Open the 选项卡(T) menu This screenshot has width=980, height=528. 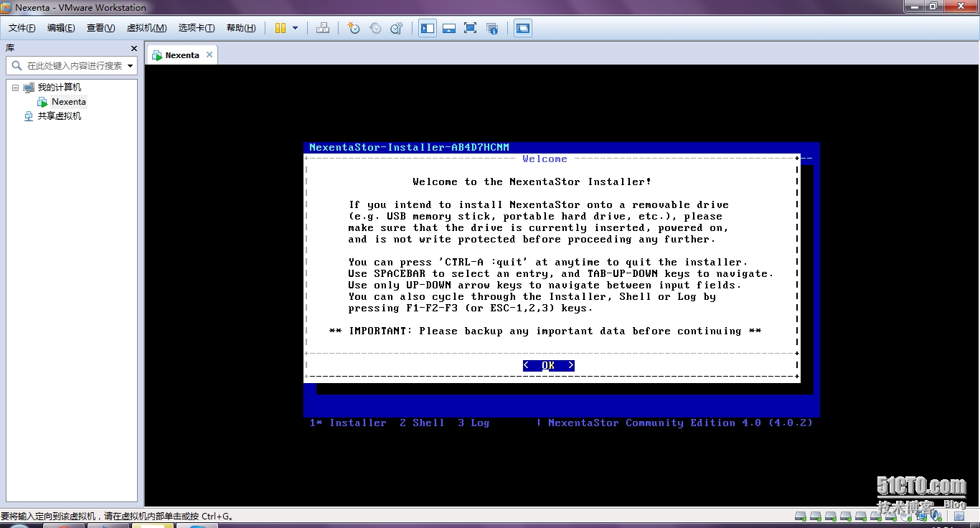pyautogui.click(x=197, y=28)
